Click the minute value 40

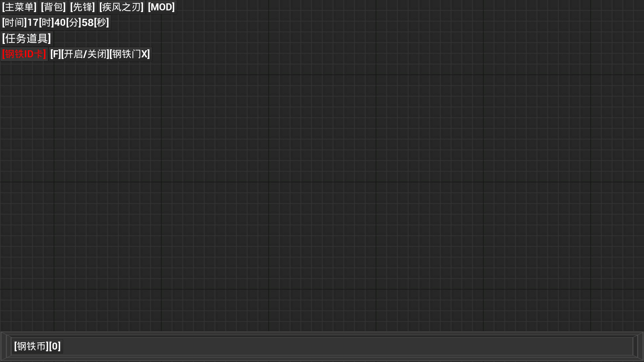tap(60, 22)
